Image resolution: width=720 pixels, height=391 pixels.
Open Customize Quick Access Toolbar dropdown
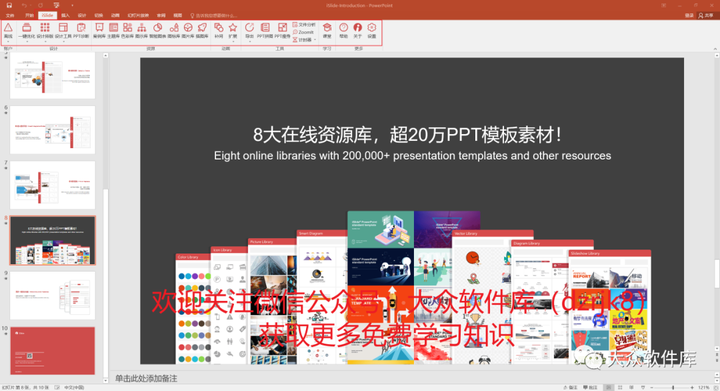point(72,6)
